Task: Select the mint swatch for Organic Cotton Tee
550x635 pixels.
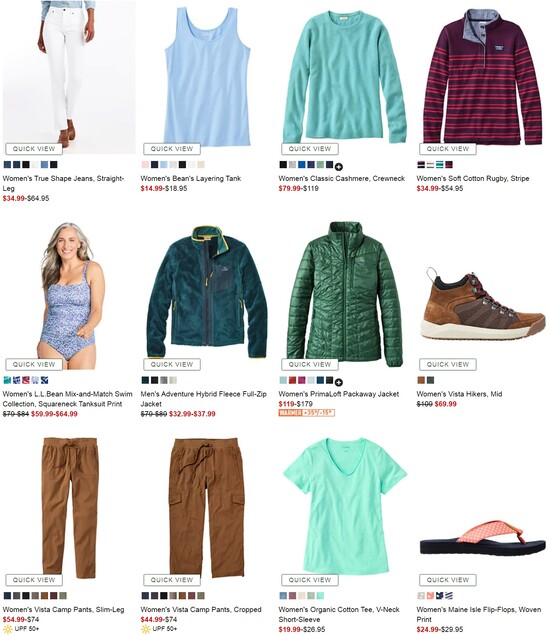Action: pyautogui.click(x=320, y=596)
